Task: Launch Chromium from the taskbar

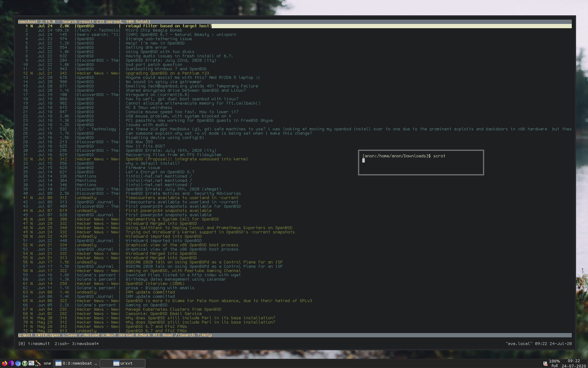Action: [18, 363]
